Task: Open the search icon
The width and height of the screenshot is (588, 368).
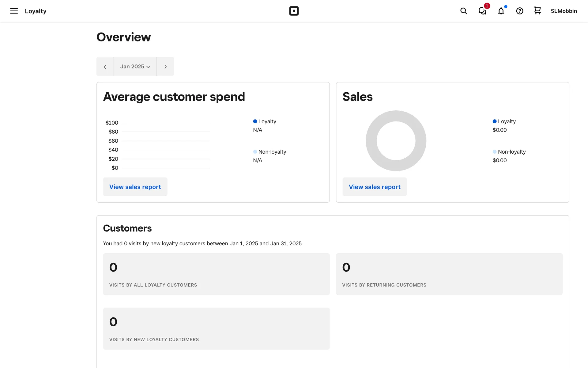Action: [463, 11]
